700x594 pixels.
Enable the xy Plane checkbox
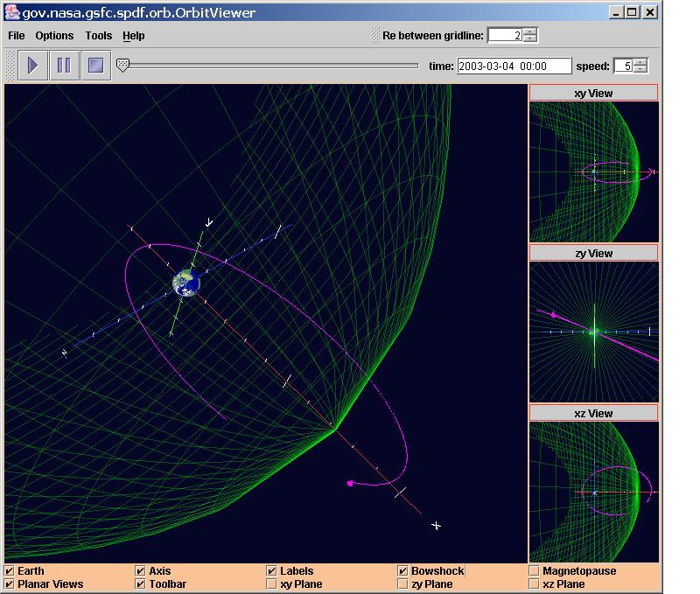pos(271,584)
